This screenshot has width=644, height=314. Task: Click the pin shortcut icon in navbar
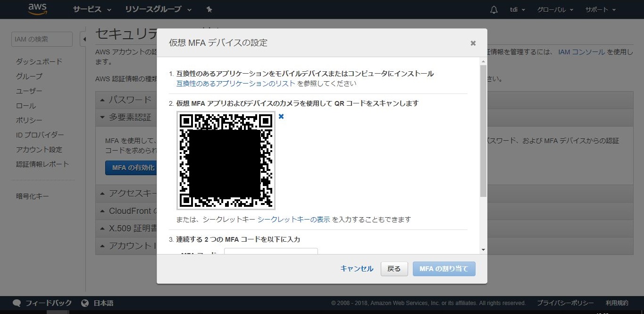pos(209,9)
